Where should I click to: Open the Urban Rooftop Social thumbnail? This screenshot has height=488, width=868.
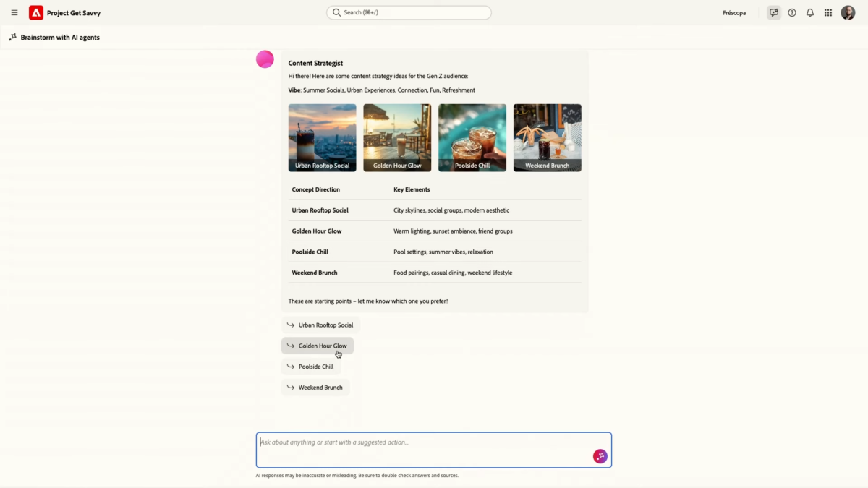pyautogui.click(x=322, y=137)
